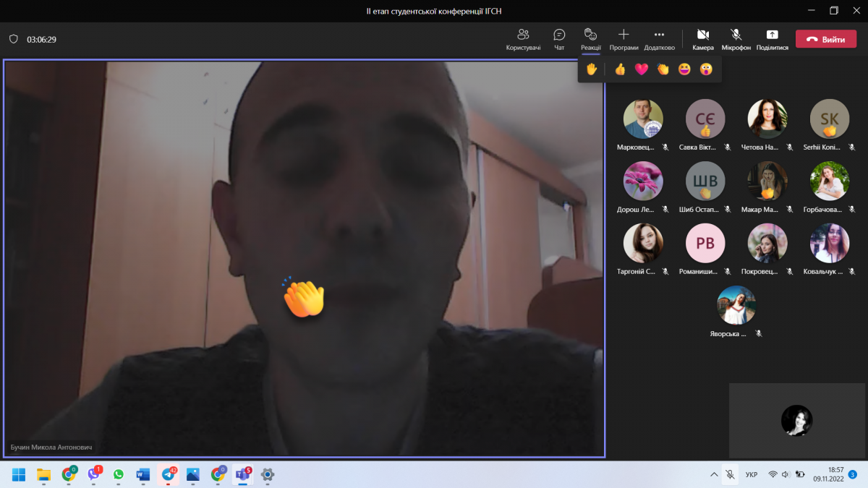Open the УКР language switcher

(752, 474)
